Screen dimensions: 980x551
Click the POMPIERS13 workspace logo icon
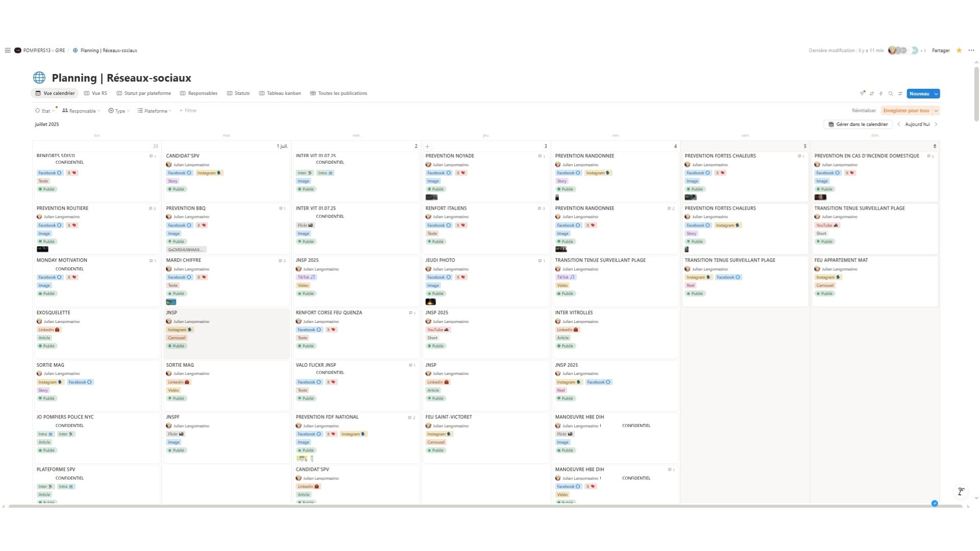[x=18, y=51]
